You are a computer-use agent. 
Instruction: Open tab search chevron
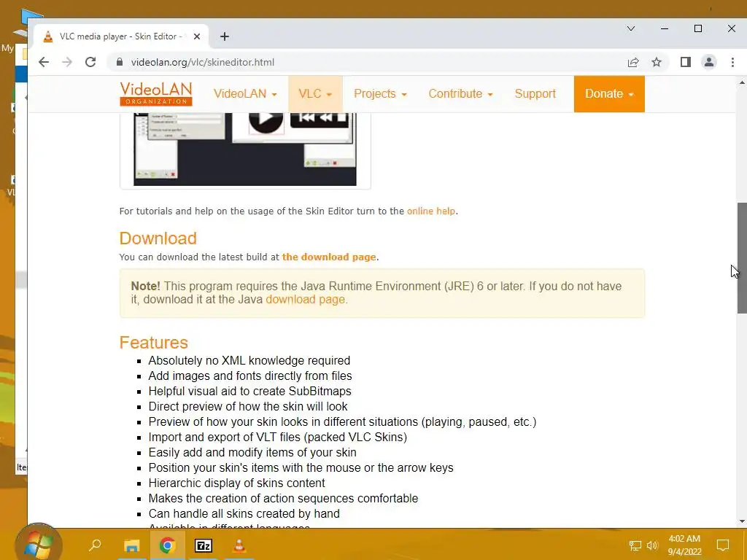[x=631, y=28]
